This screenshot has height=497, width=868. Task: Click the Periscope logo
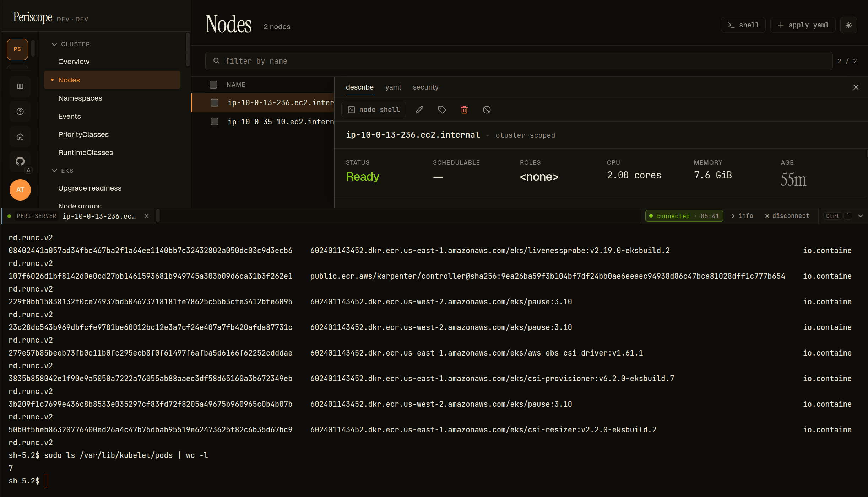tap(33, 17)
